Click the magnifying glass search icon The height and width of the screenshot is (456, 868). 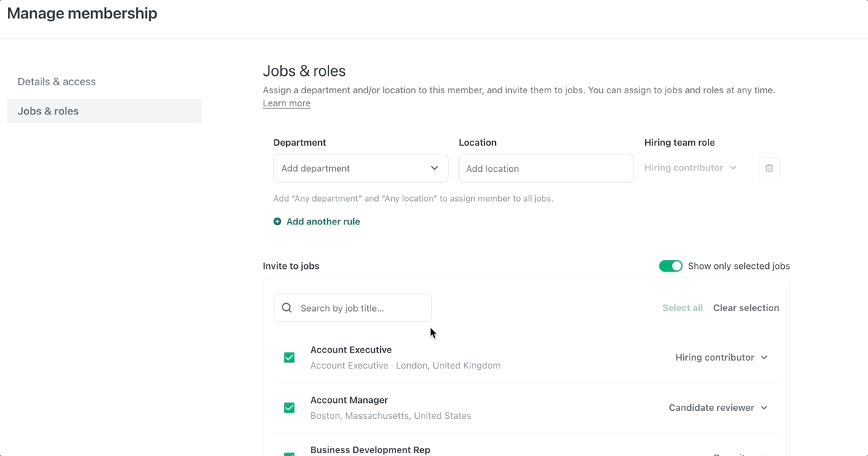pos(287,308)
